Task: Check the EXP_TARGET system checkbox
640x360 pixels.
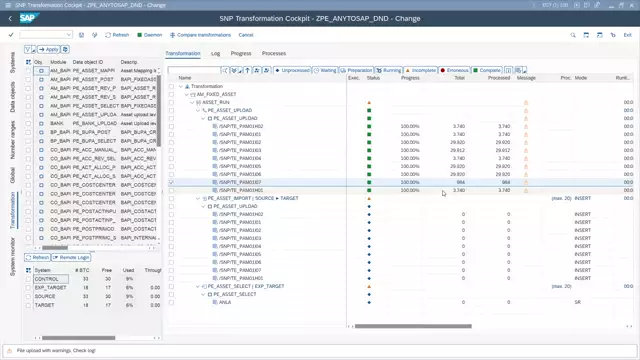Action: pyautogui.click(x=28, y=288)
